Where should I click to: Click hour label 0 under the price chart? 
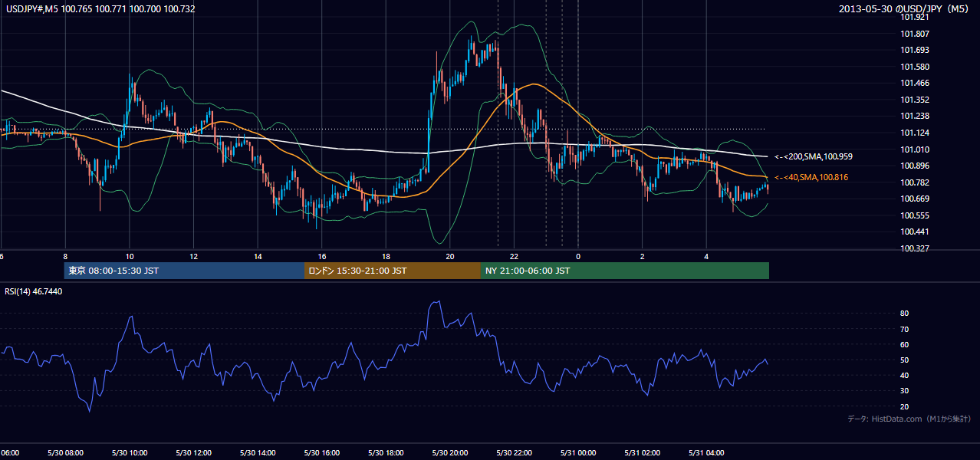point(578,256)
